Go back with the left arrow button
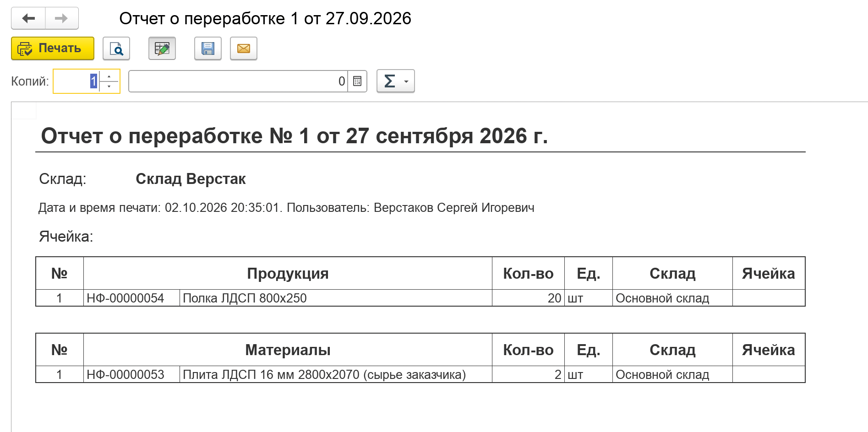This screenshot has height=432, width=868. [28, 18]
